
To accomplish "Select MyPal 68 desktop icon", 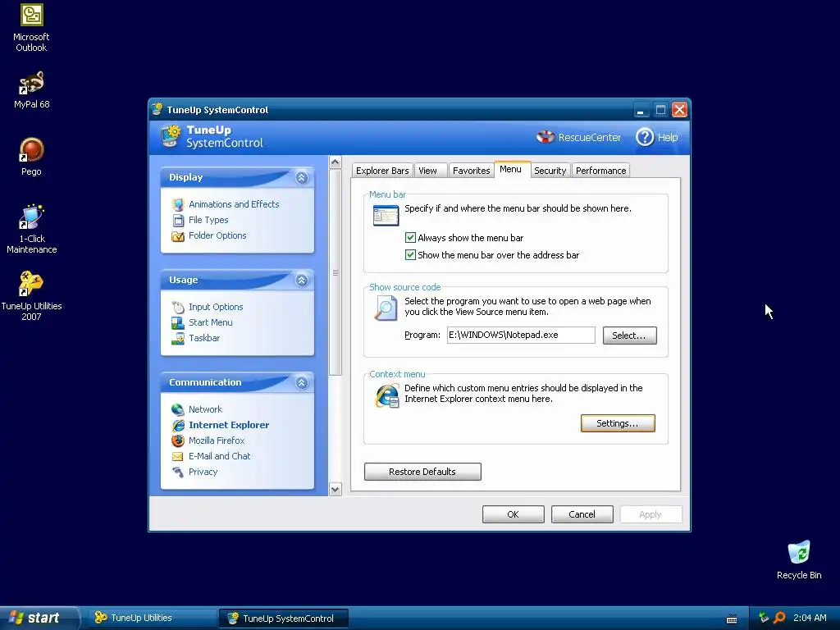I will click(x=32, y=83).
